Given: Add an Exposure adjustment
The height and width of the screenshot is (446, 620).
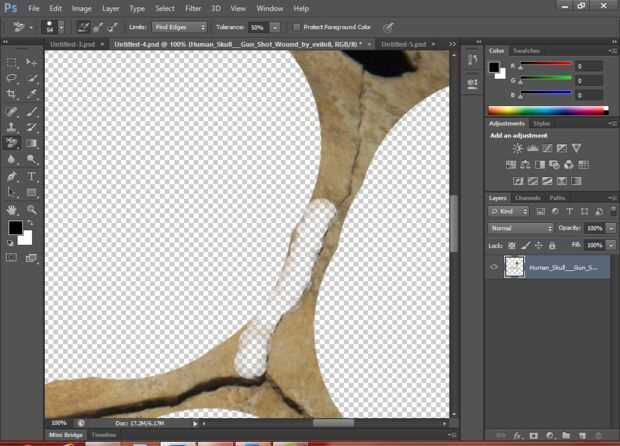Looking at the screenshot, I should (x=561, y=148).
